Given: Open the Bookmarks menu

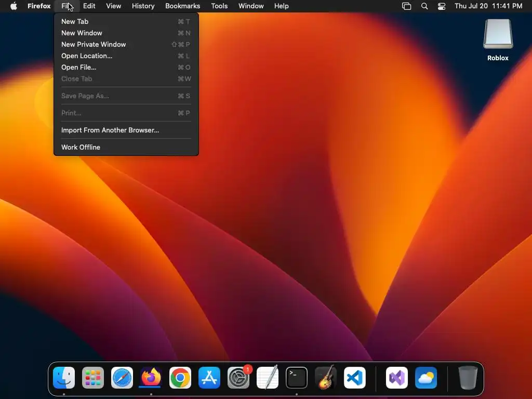Looking at the screenshot, I should [182, 6].
